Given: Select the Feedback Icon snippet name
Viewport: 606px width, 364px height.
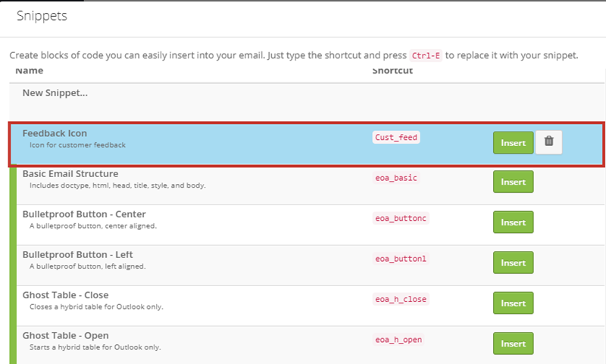Looking at the screenshot, I should point(55,133).
